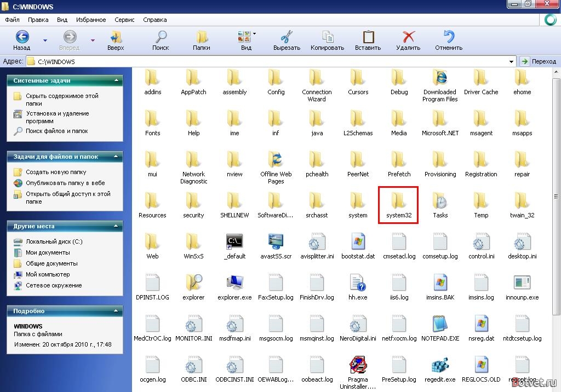Click Поиск файлов и папок link

click(56, 131)
